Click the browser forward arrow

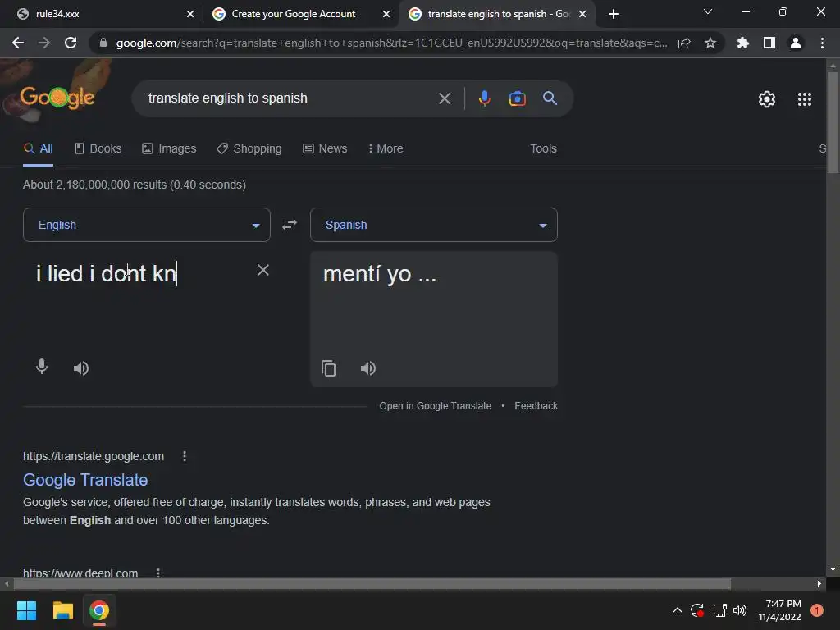[44, 43]
